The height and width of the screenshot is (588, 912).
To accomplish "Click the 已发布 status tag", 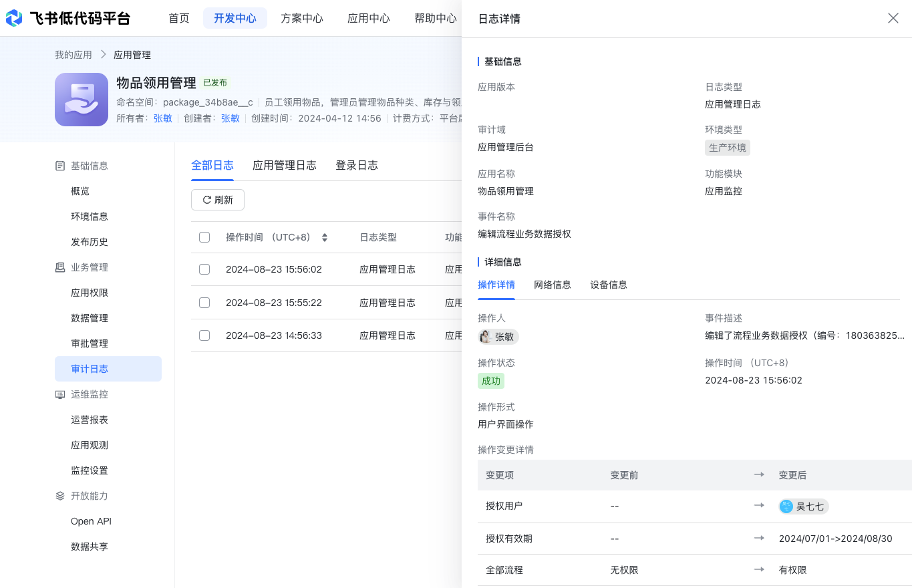I will [215, 83].
